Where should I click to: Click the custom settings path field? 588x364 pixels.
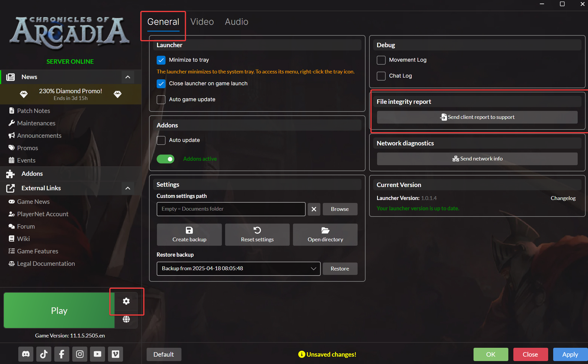(x=231, y=209)
